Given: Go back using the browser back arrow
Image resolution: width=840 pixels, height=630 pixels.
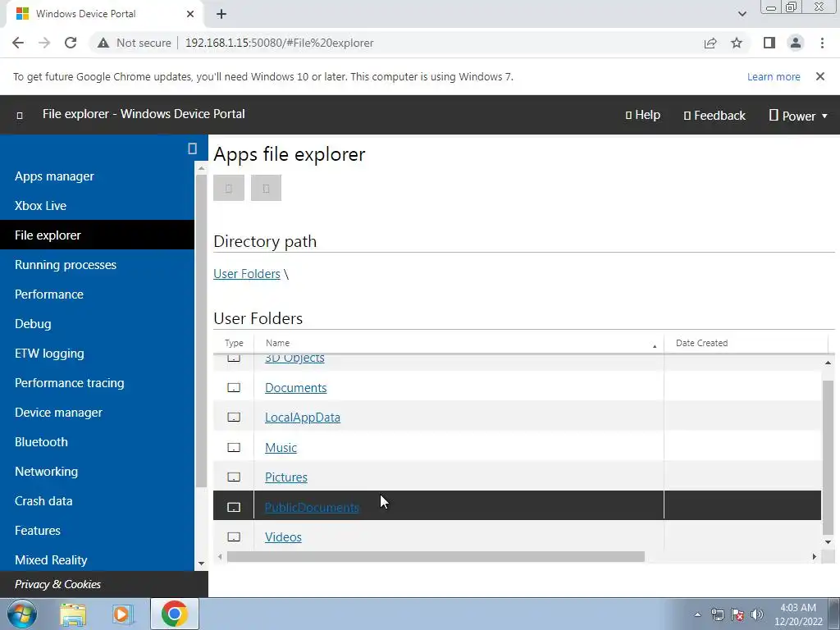Looking at the screenshot, I should [x=18, y=43].
